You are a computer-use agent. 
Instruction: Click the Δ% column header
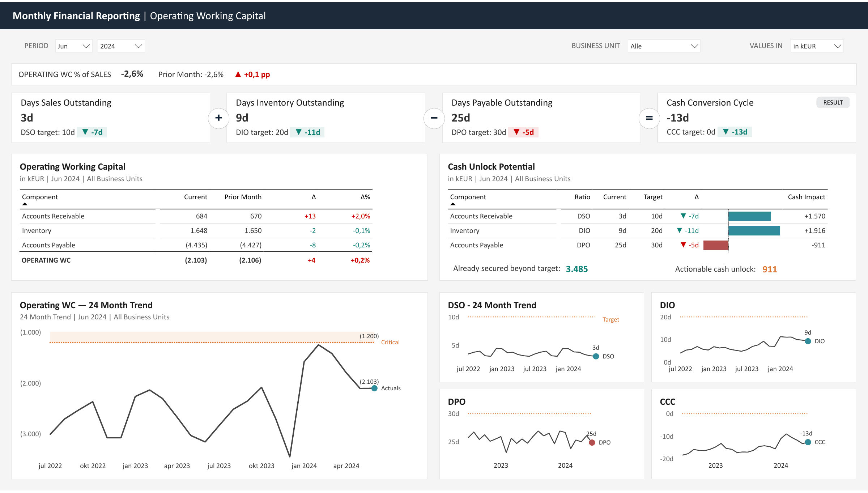point(365,197)
